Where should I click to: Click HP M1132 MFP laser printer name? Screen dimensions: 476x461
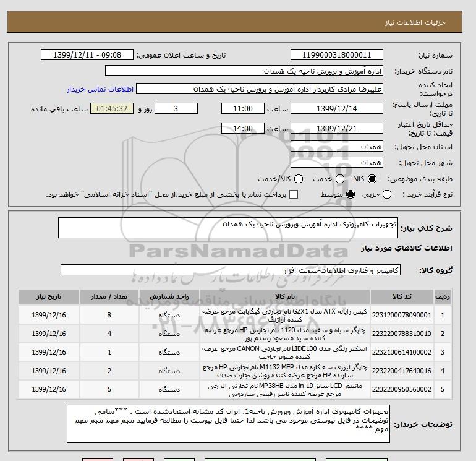tap(285, 371)
